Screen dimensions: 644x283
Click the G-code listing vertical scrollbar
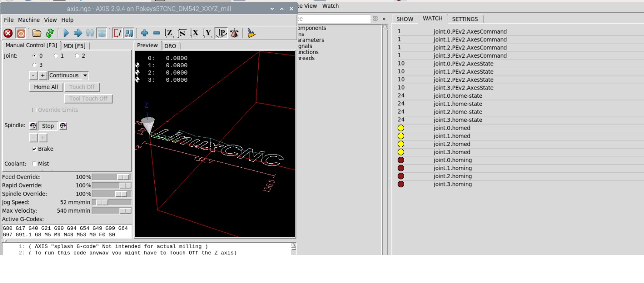[x=293, y=248]
